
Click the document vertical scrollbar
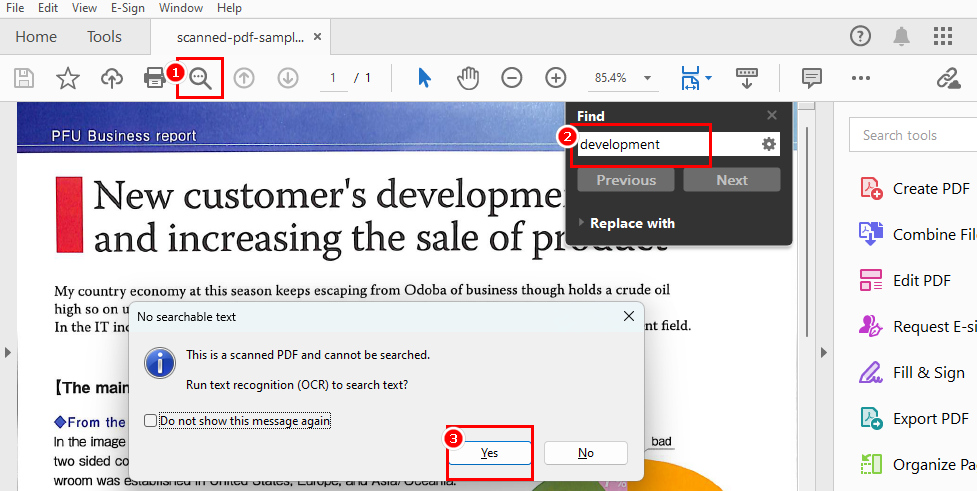(x=807, y=231)
